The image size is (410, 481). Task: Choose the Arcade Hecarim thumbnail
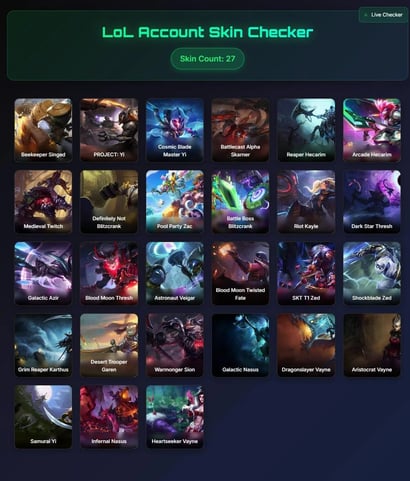click(372, 130)
